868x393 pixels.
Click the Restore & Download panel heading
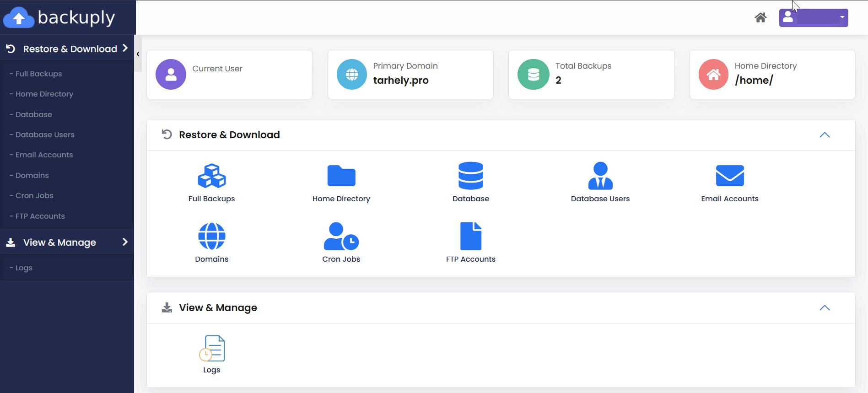[x=229, y=135]
